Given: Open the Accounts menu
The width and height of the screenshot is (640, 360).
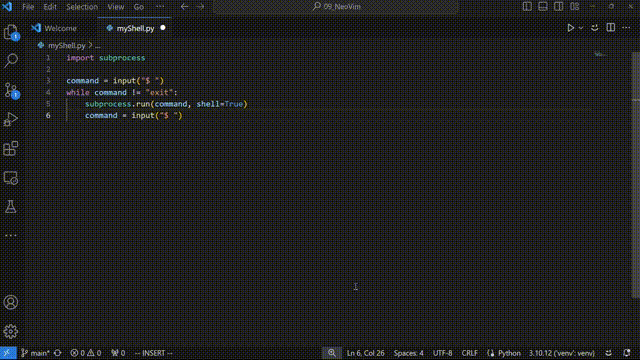Looking at the screenshot, I should pyautogui.click(x=11, y=302).
